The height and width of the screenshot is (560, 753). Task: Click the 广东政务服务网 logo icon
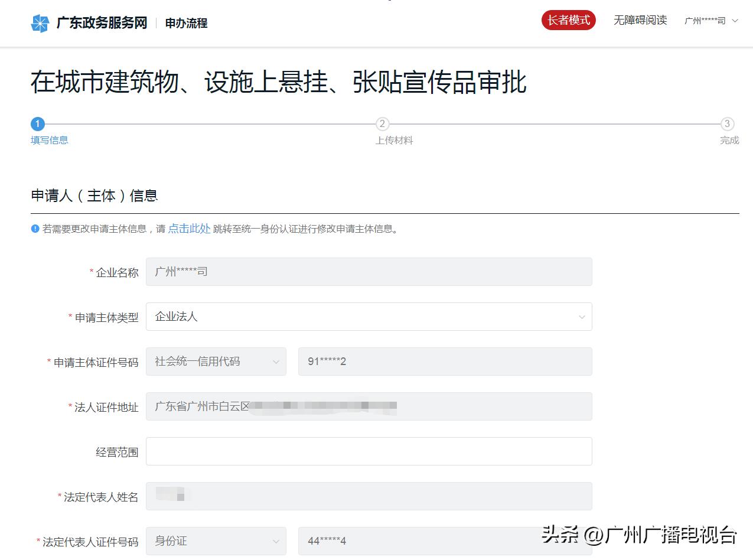(x=40, y=22)
